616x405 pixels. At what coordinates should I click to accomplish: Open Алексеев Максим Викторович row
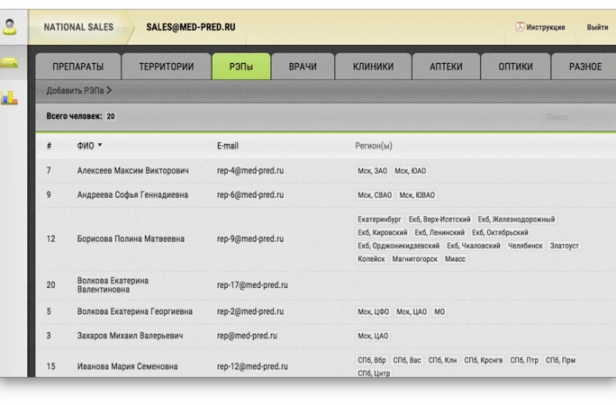[x=132, y=171]
